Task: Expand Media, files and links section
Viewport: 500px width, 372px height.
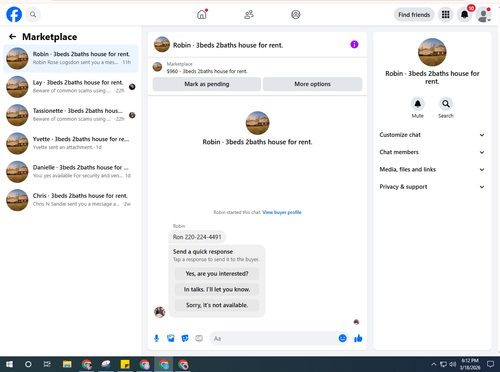Action: (432, 169)
